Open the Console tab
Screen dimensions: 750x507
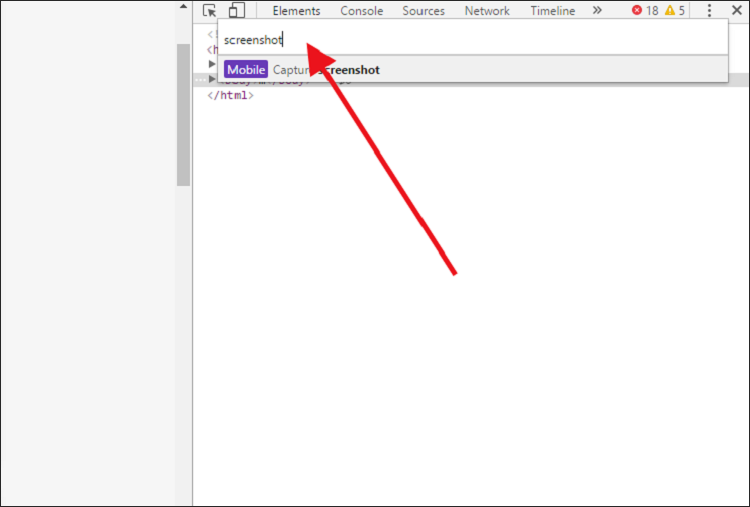[x=361, y=11]
